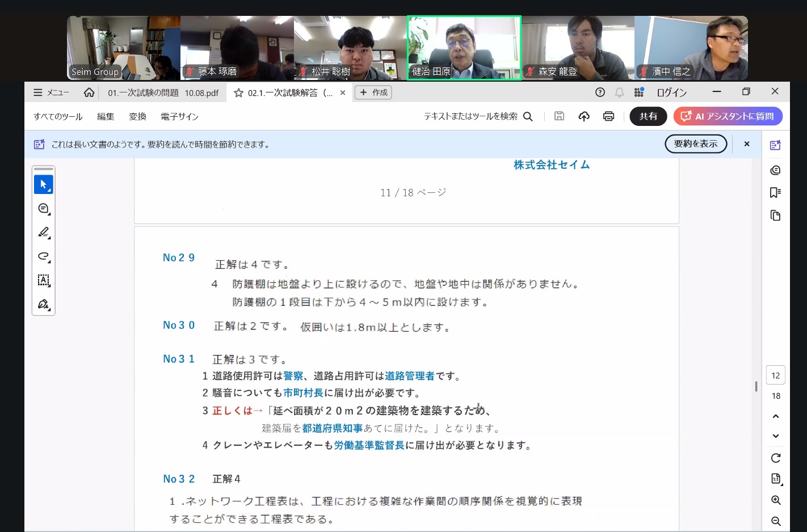Select the highlighter pen tool
807x532 pixels.
click(43, 233)
